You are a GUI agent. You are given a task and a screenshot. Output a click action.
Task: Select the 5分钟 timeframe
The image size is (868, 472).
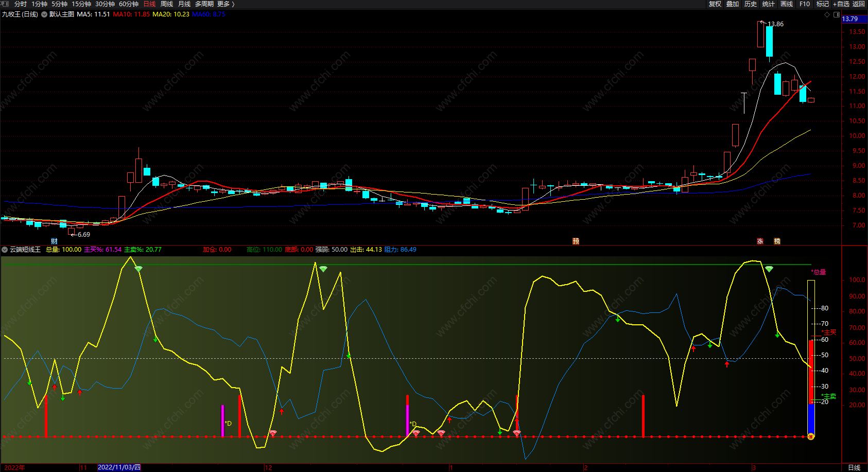click(x=59, y=4)
